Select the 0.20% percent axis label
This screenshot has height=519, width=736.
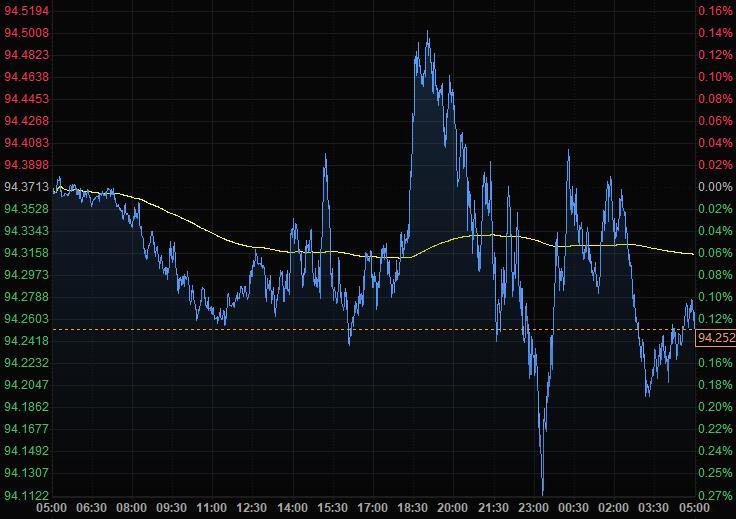(x=715, y=407)
